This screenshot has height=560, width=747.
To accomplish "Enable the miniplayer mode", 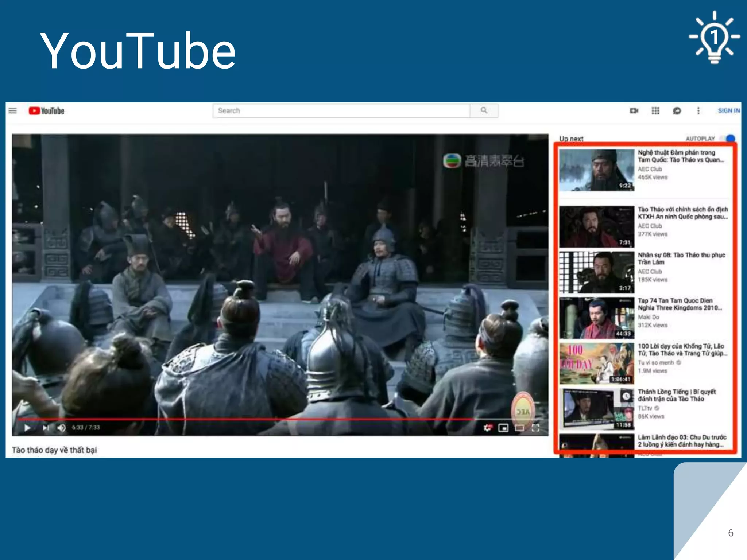I will tap(503, 428).
